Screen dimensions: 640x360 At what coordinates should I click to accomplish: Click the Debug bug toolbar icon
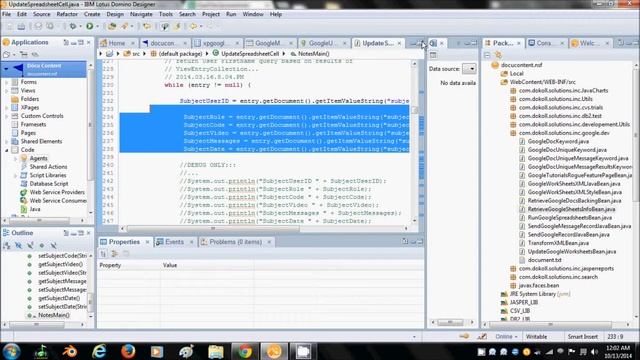click(x=73, y=26)
